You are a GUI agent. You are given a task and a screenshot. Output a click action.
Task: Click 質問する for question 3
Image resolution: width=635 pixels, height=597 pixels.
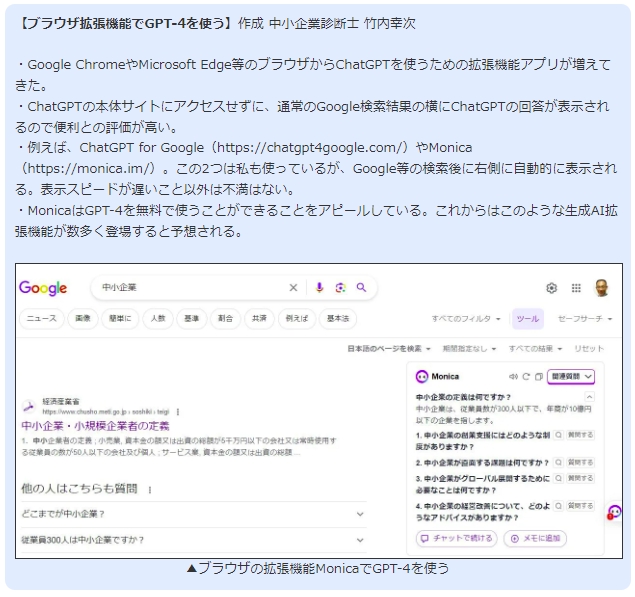click(580, 478)
